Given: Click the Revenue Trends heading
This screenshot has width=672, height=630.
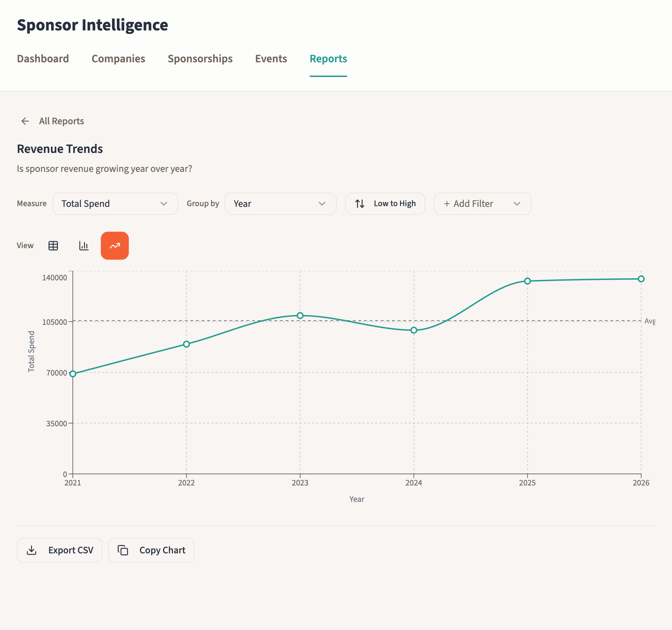Looking at the screenshot, I should pos(60,149).
